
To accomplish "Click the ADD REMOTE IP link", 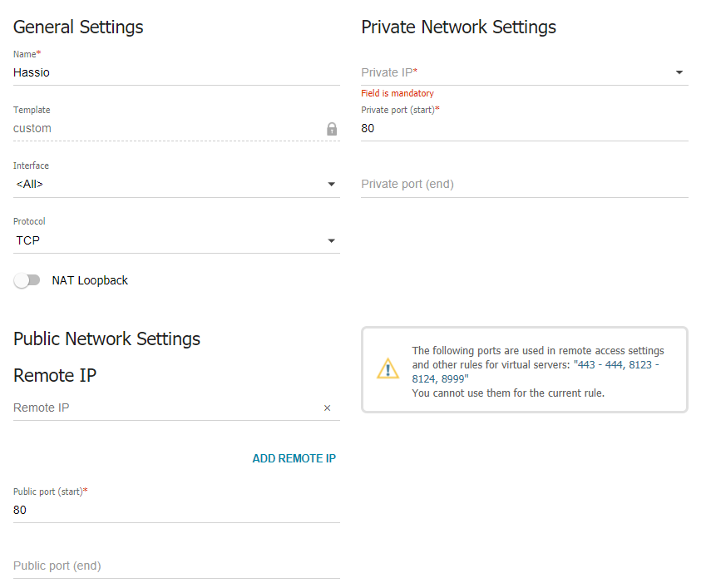I will (x=294, y=458).
